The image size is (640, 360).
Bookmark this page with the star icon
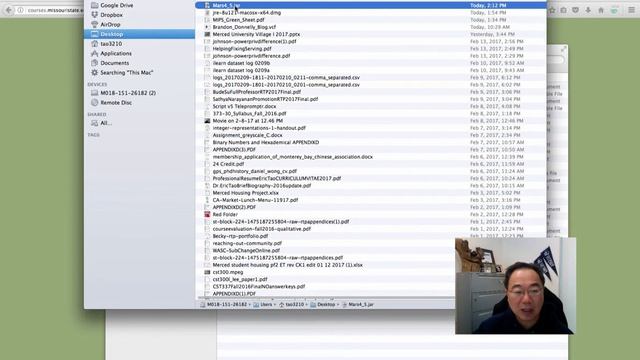(552, 10)
